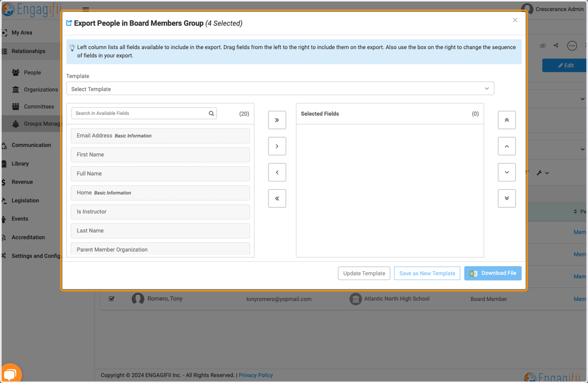Select the First Name field

pos(160,154)
